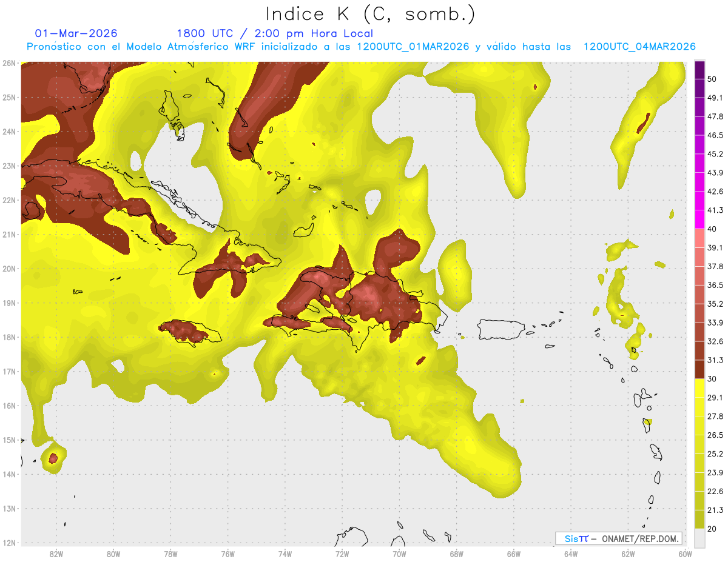This screenshot has width=728, height=562.
Task: Click the colorbar value 45.2
Action: 715,154
